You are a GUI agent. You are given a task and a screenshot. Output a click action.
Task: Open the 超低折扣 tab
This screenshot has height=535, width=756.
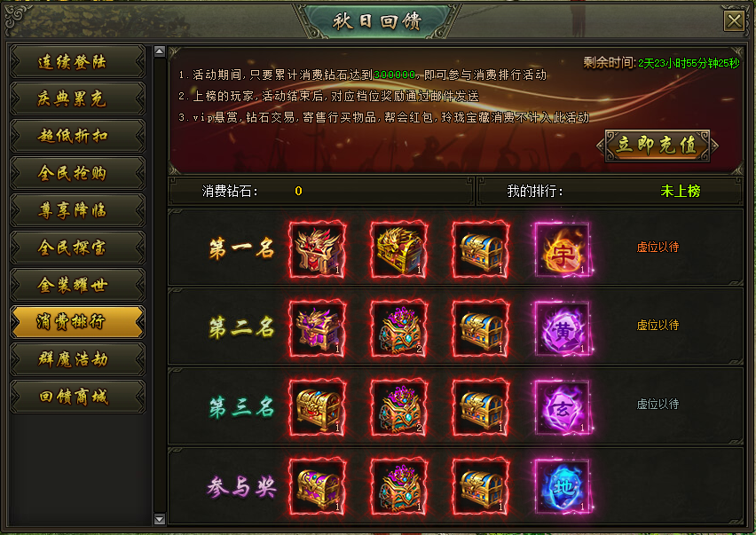click(x=77, y=136)
